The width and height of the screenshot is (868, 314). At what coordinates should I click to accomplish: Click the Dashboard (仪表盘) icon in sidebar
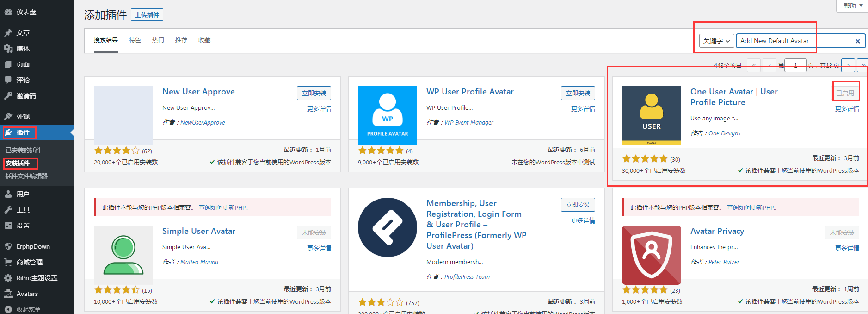(x=8, y=12)
